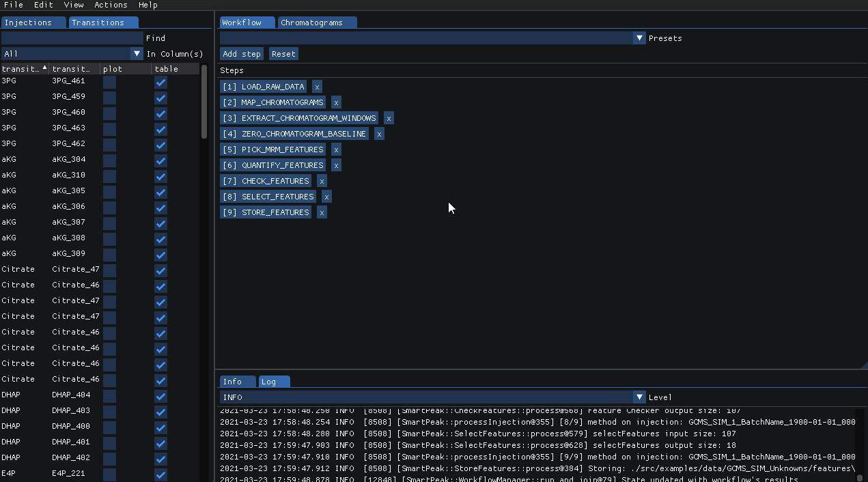This screenshot has width=868, height=482.
Task: Untick table checkbox for aKG_310
Action: pos(160,175)
